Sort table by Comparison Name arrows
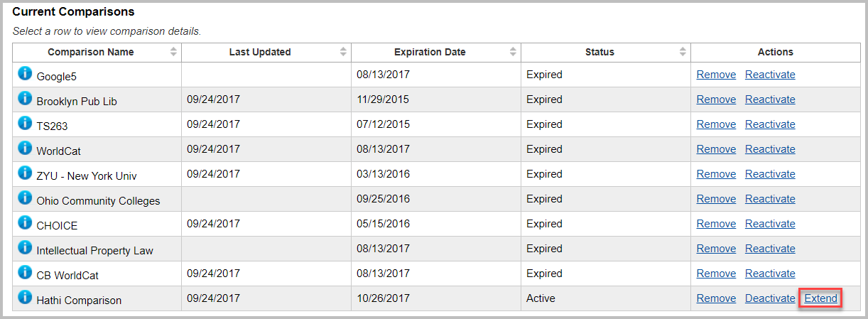 173,52
